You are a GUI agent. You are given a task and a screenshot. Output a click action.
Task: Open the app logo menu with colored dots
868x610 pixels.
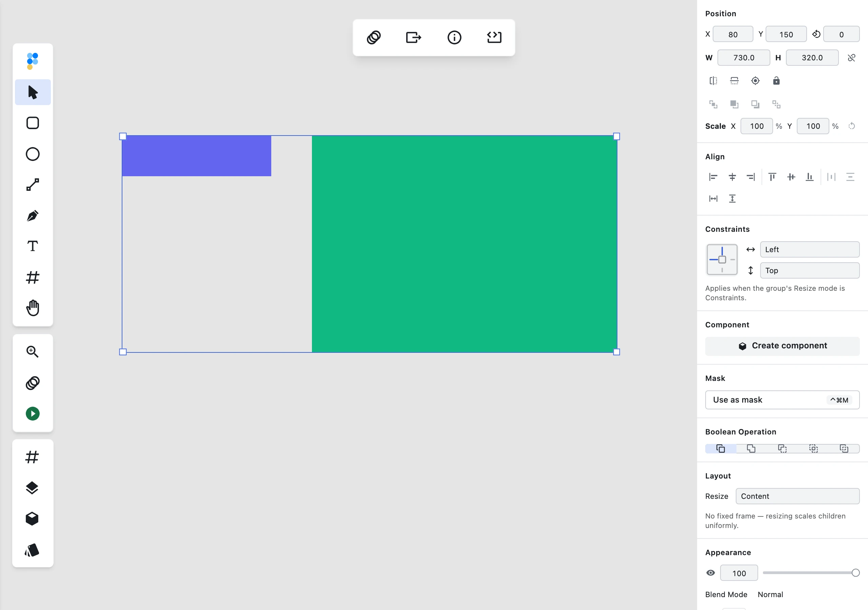pyautogui.click(x=33, y=61)
